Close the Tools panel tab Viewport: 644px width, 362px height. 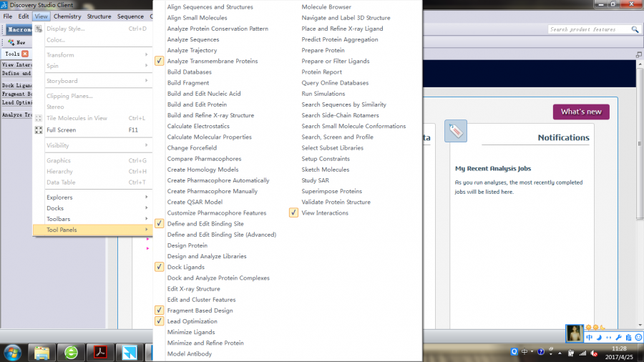pos(25,54)
